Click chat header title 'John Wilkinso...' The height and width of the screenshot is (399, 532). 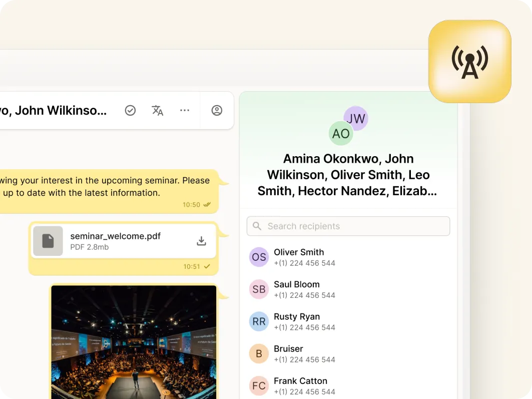tap(61, 110)
